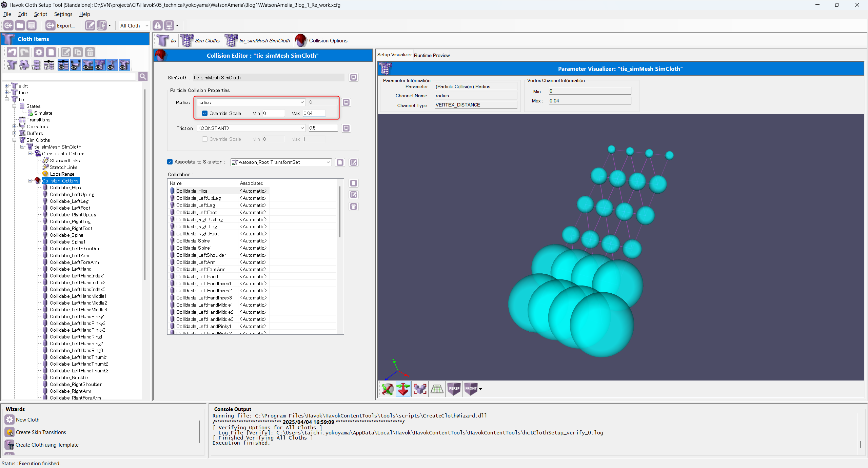
Task: Click the delete trash icon in Cloth Items toolbar
Action: (x=90, y=52)
